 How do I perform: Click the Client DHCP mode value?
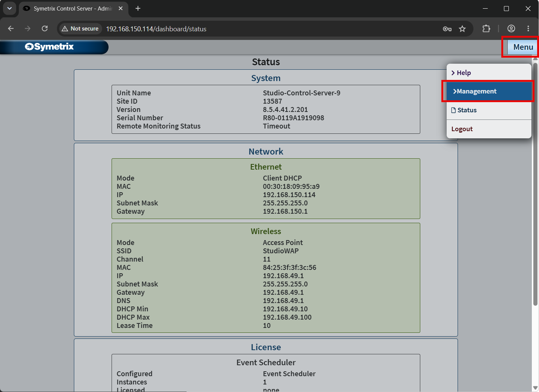point(282,178)
